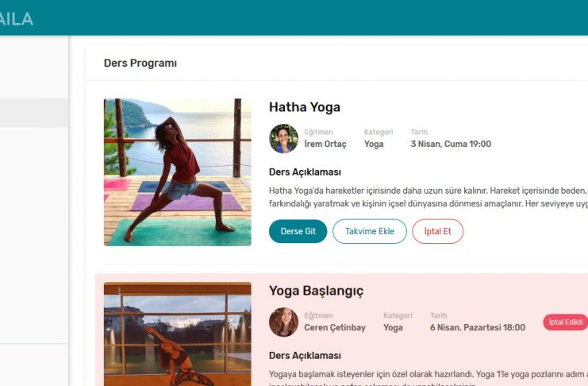The height and width of the screenshot is (386, 588).
Task: Select the instructor name Ceren Çetinbay
Action: click(335, 327)
